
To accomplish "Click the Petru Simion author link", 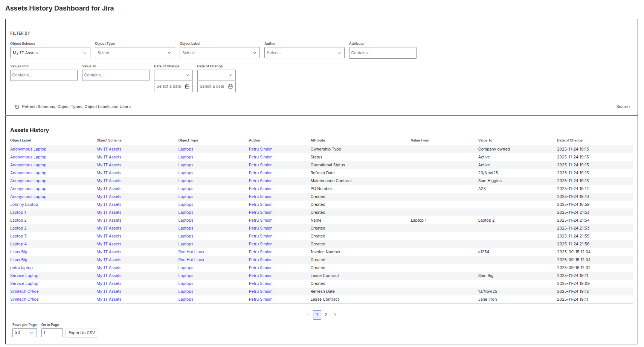I will [x=261, y=149].
